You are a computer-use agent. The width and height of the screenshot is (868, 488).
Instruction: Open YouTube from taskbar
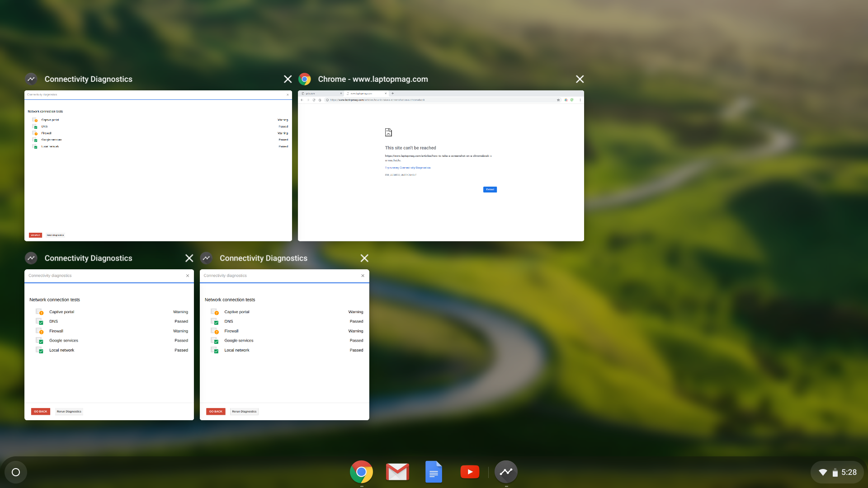pyautogui.click(x=470, y=471)
